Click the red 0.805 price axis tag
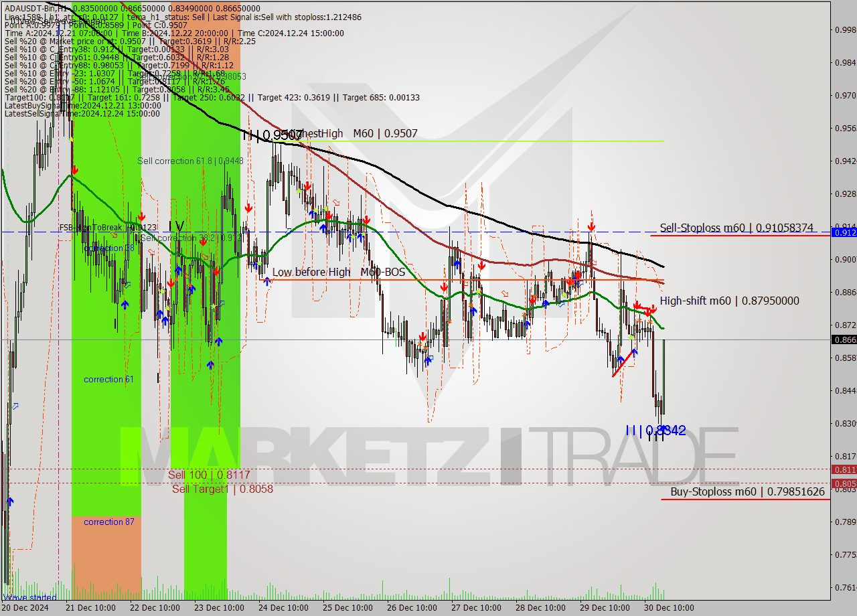857x616 pixels. (844, 483)
